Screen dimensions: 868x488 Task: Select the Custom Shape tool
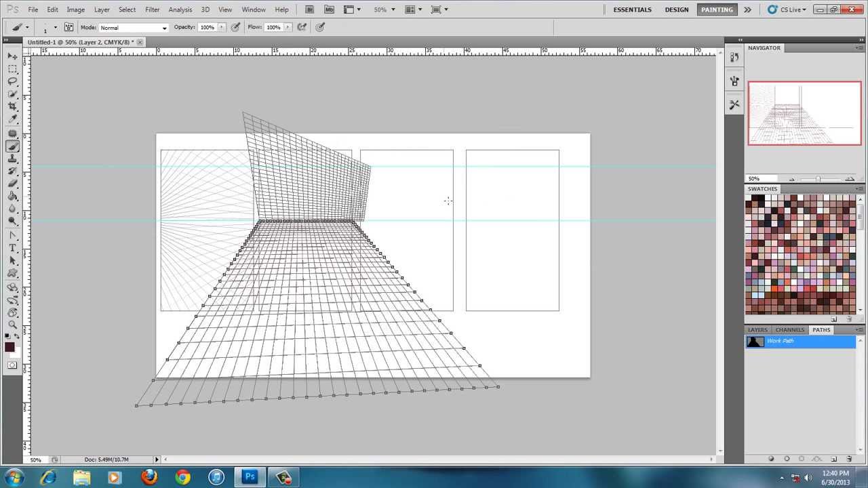click(x=12, y=274)
